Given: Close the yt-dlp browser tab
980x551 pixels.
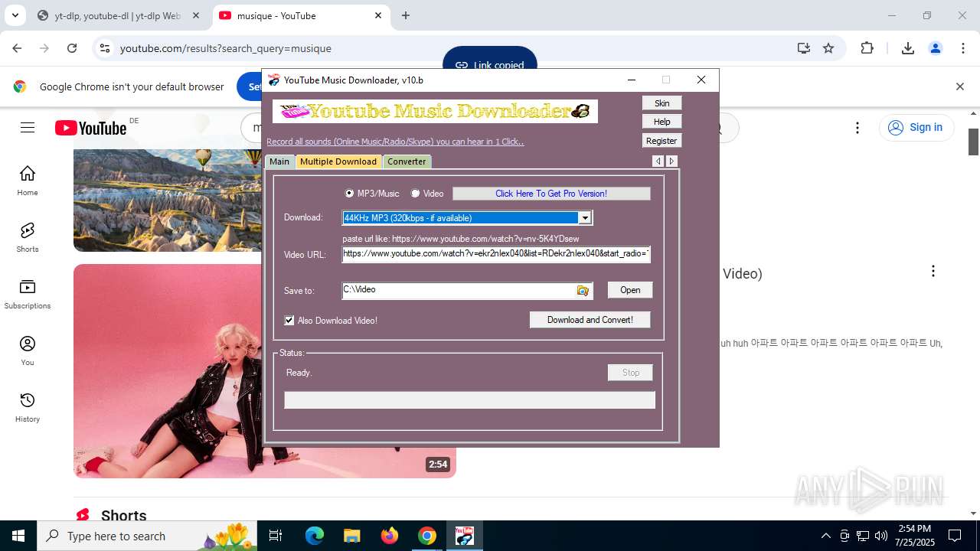Looking at the screenshot, I should coord(196,15).
